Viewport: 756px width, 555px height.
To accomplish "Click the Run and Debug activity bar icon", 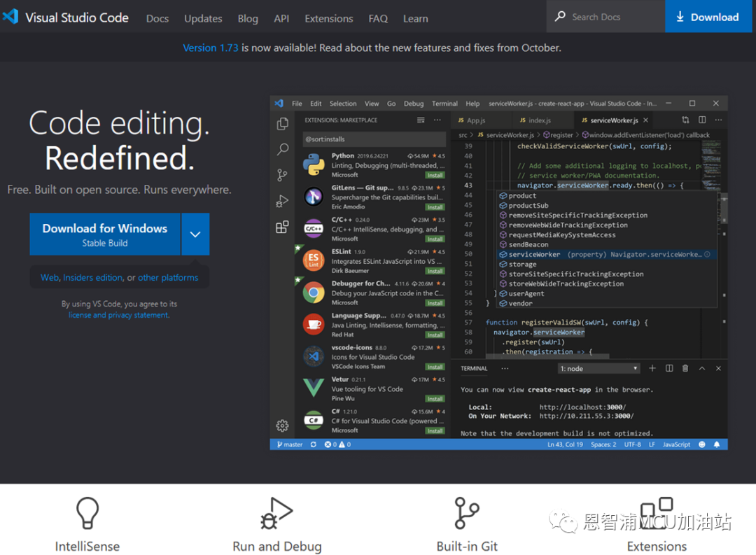I will tap(282, 201).
